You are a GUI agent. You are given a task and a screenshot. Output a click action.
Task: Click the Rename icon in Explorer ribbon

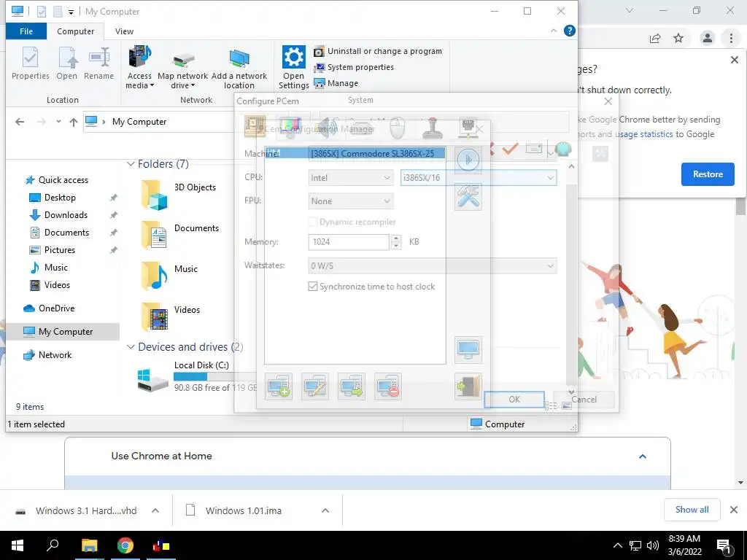click(98, 63)
